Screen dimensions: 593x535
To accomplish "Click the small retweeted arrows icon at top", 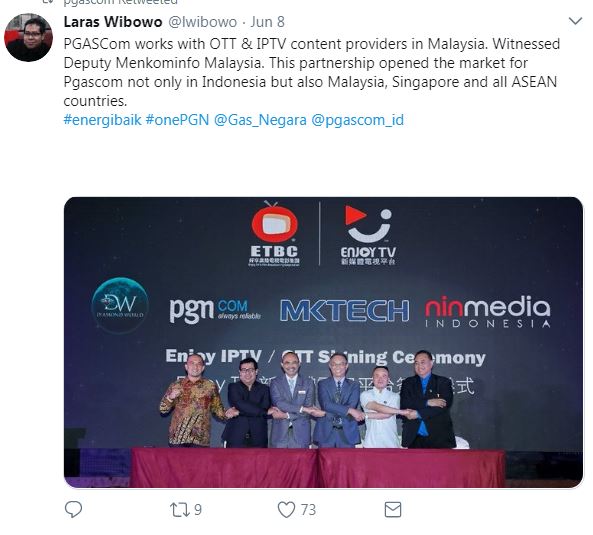I will tap(49, 2).
